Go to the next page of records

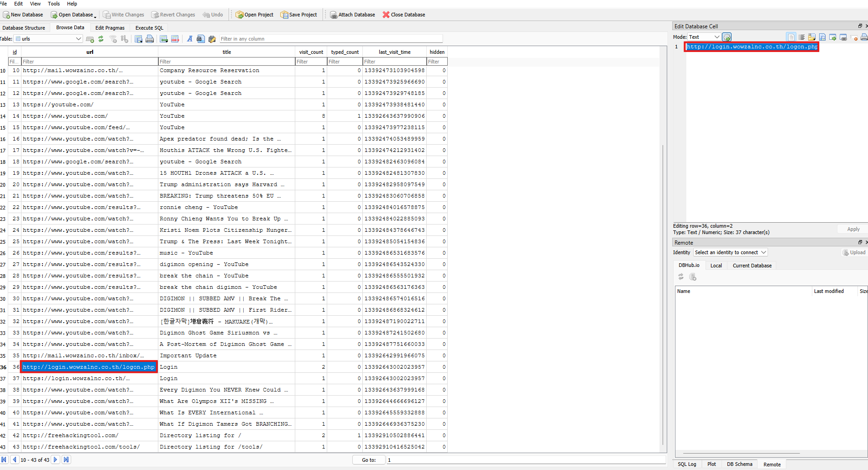pyautogui.click(x=56, y=460)
